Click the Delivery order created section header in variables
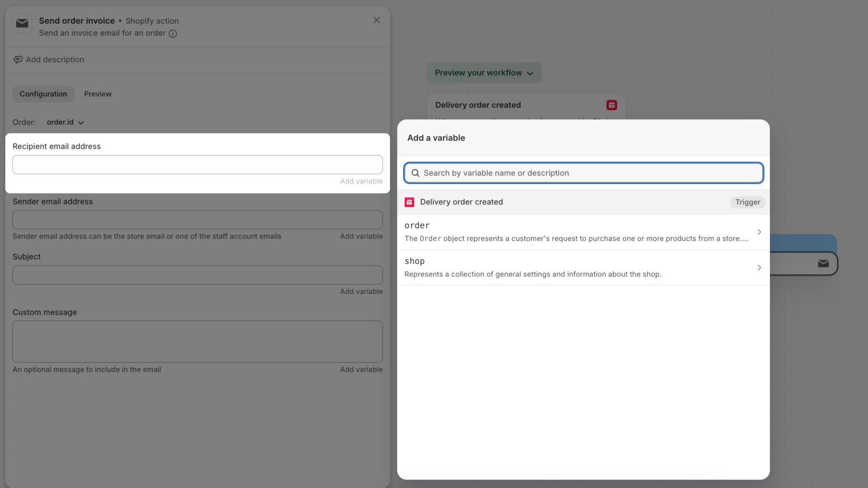Image resolution: width=868 pixels, height=488 pixels. tap(583, 202)
